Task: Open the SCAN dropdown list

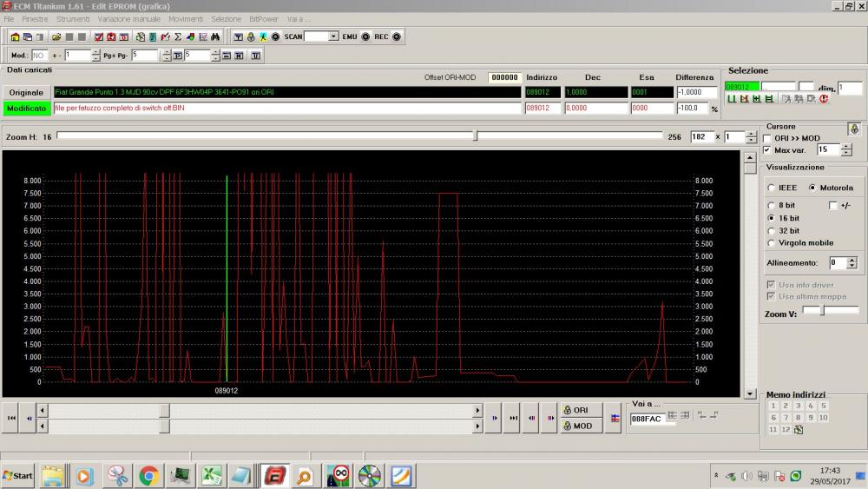Action: (333, 36)
